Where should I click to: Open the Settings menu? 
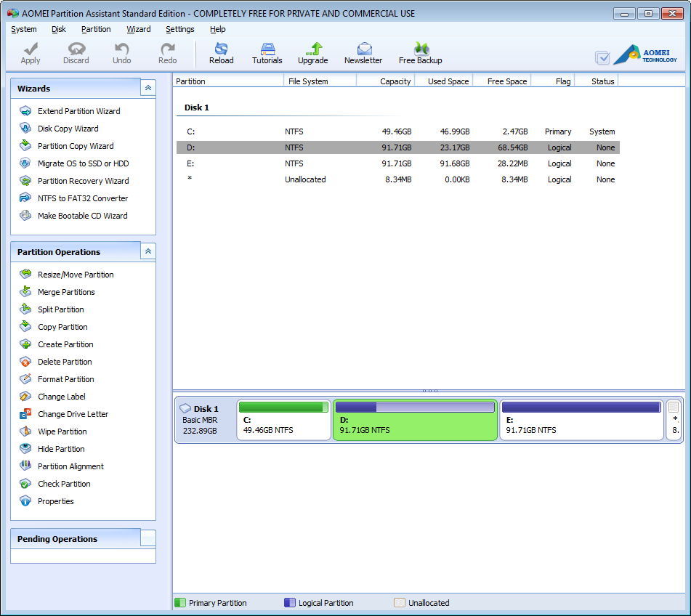(x=179, y=29)
